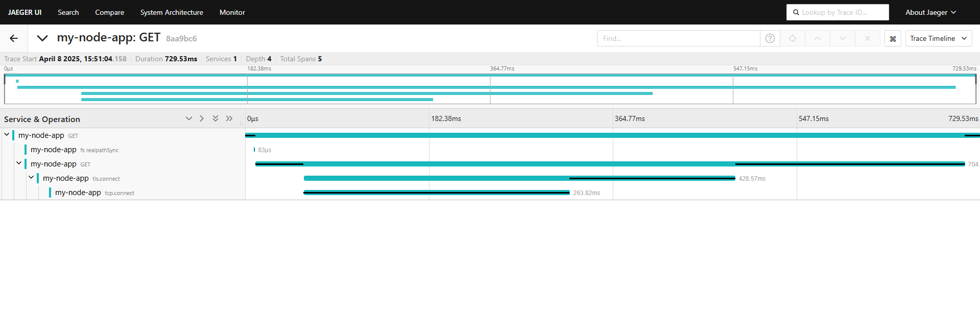The height and width of the screenshot is (336, 980).
Task: Open the Monitor tab
Action: (232, 12)
